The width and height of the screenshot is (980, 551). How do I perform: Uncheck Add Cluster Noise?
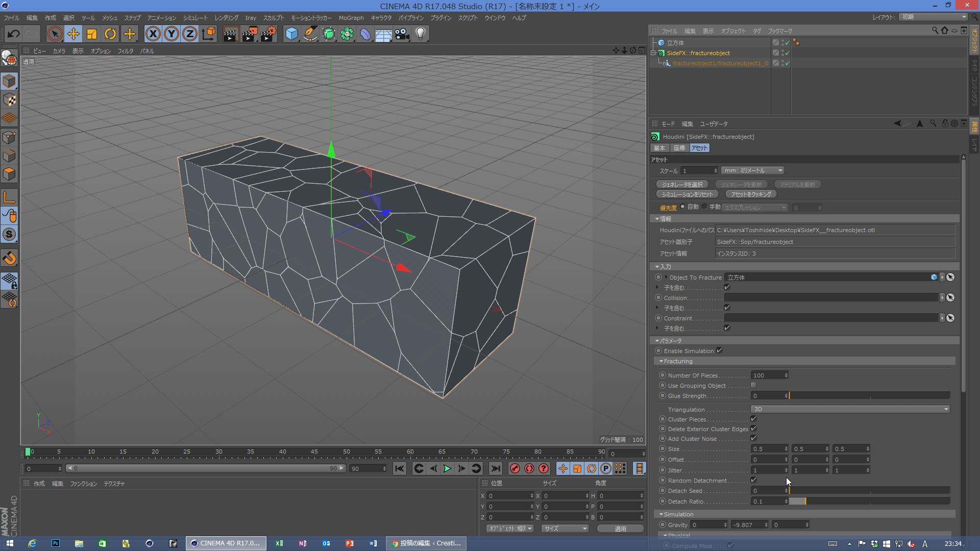click(753, 438)
